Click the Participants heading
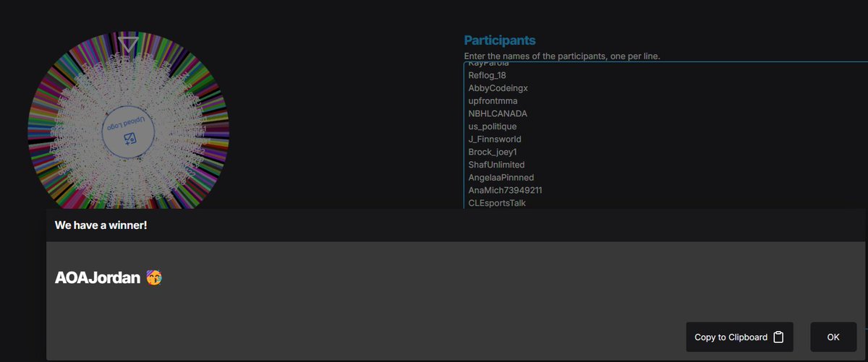The height and width of the screenshot is (362, 868). 500,40
